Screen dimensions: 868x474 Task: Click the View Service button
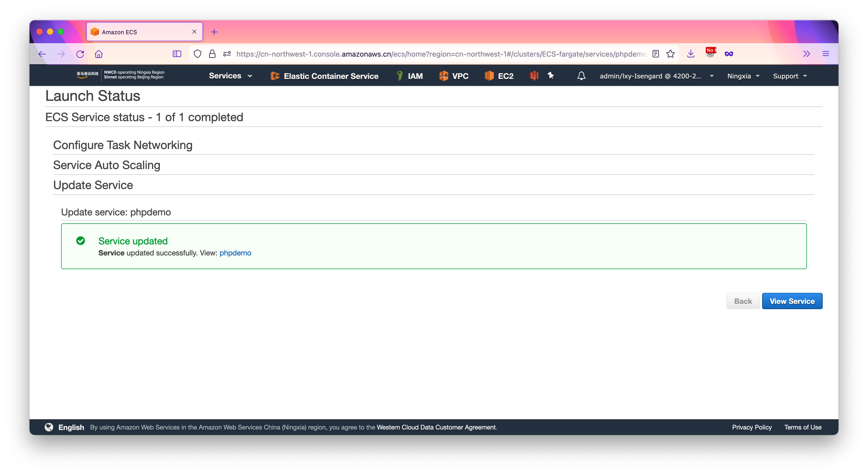792,301
